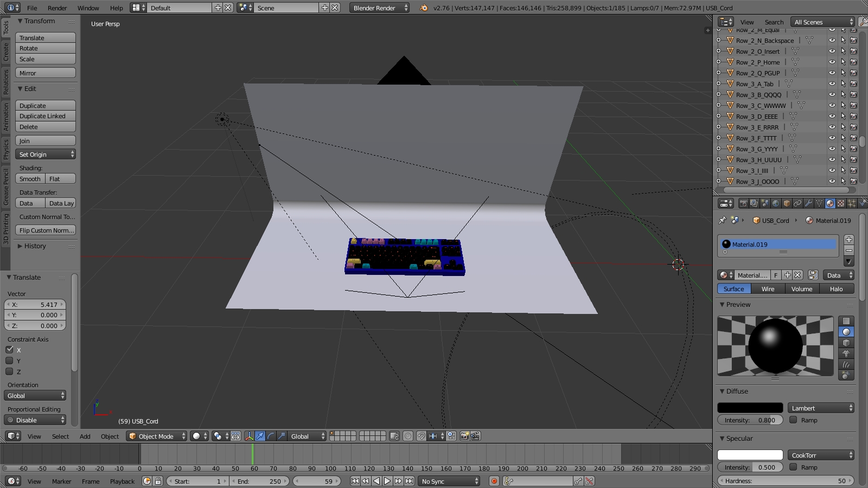This screenshot has height=488, width=868.
Task: Switch to the Halo material type
Action: (836, 289)
